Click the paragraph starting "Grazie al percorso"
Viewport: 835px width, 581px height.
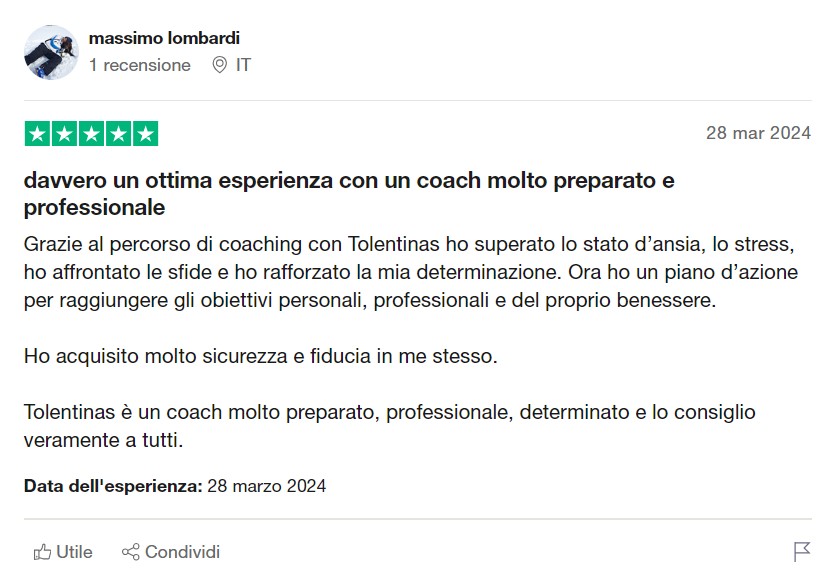[411, 272]
